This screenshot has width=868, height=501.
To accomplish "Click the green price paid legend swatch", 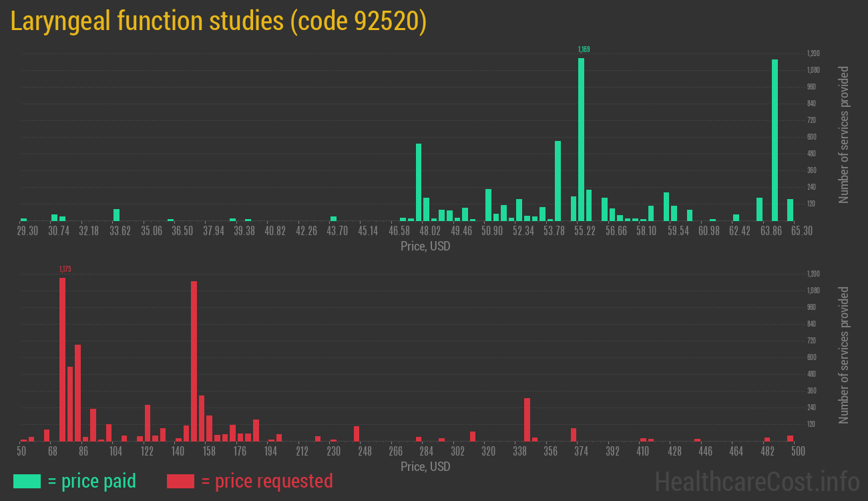I will click(x=27, y=481).
